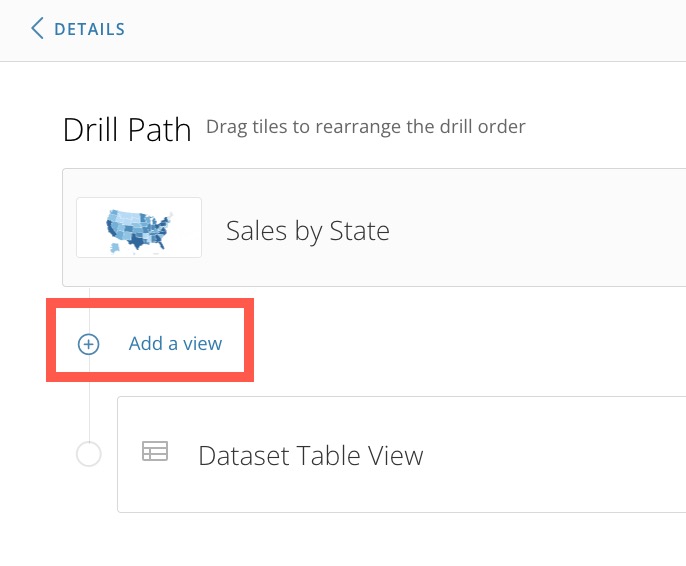
Task: Open the 'Dataset Table View' title text
Action: point(311,456)
